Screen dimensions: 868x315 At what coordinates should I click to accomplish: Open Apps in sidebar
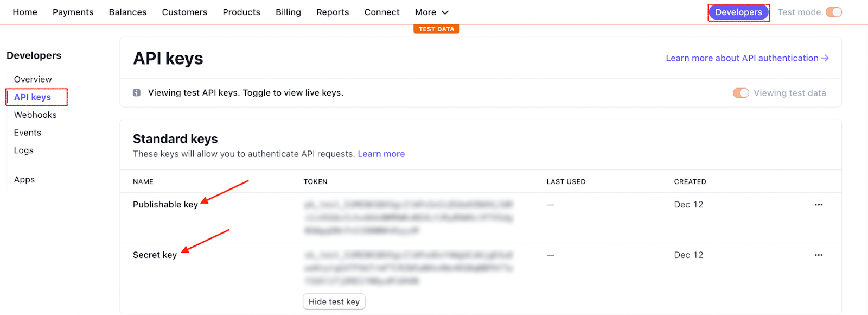point(24,180)
